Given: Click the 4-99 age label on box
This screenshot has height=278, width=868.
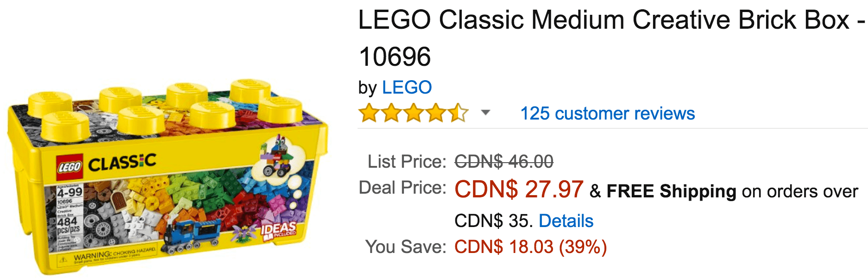Looking at the screenshot, I should [69, 192].
